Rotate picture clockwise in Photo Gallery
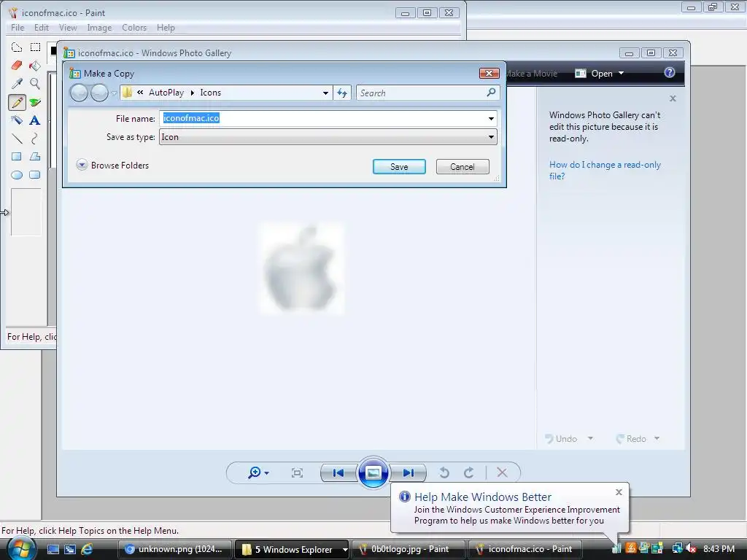This screenshot has height=560, width=747. point(469,472)
